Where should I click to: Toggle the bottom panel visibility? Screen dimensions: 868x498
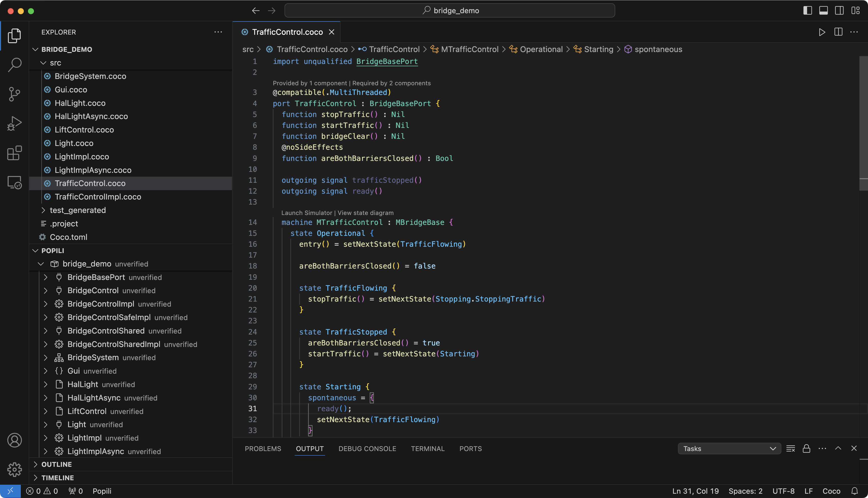(824, 11)
